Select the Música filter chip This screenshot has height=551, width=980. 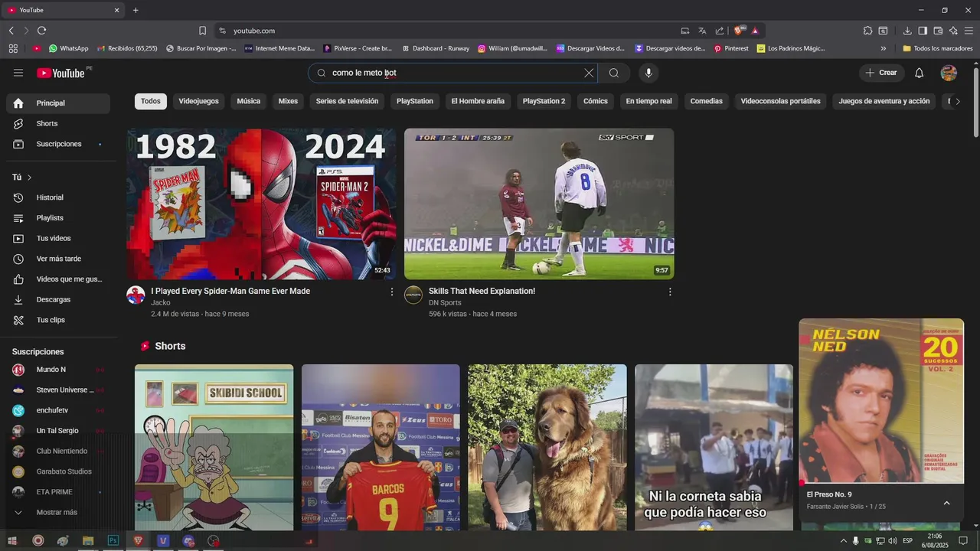point(248,101)
